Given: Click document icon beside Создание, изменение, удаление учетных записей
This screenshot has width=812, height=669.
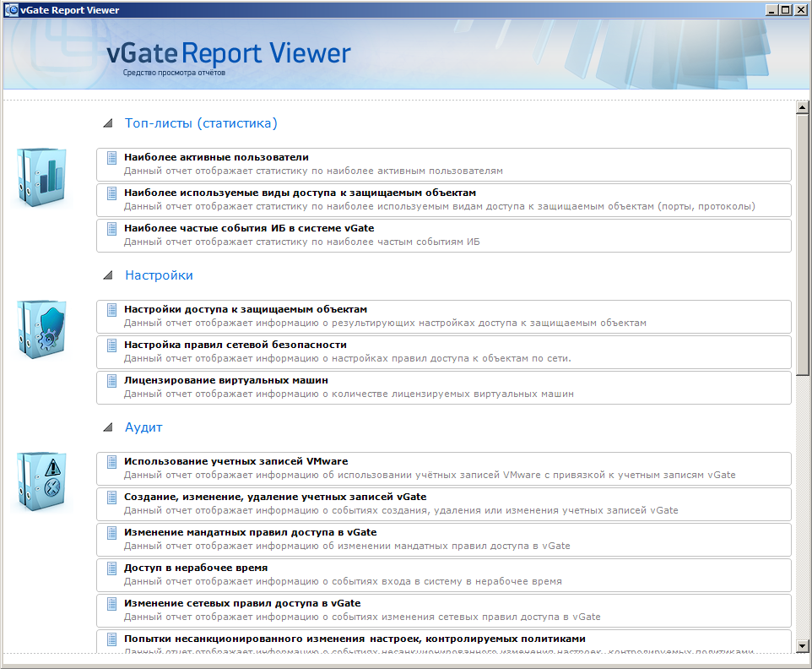Looking at the screenshot, I should point(111,498).
